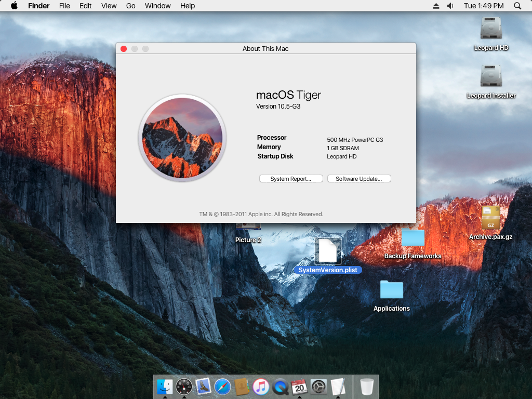Screen dimensions: 532x399
Task: Click the Leopard HD startup disk value
Action: click(x=342, y=156)
